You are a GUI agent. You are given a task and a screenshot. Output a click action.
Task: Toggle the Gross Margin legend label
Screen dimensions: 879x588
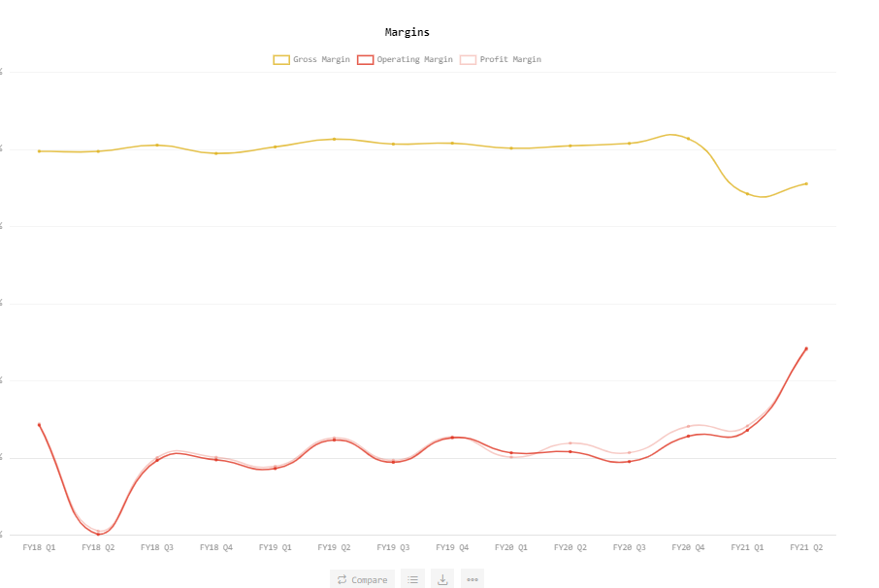pos(321,60)
